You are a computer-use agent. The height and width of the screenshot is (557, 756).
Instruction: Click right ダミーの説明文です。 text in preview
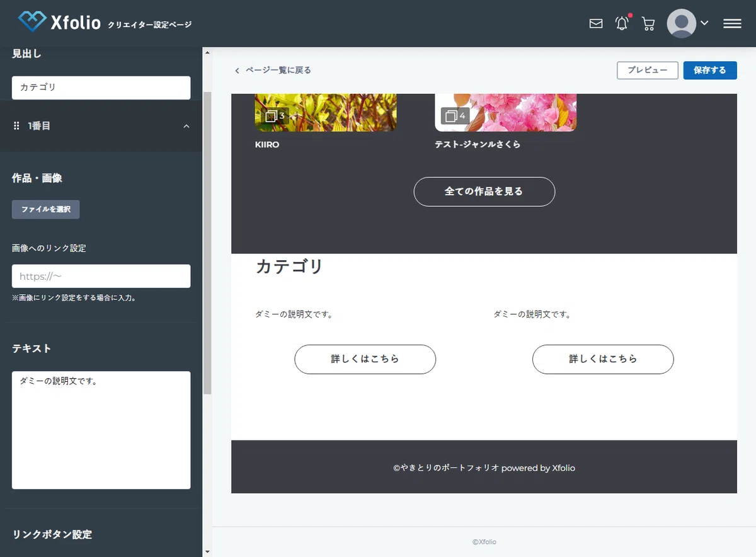[532, 314]
